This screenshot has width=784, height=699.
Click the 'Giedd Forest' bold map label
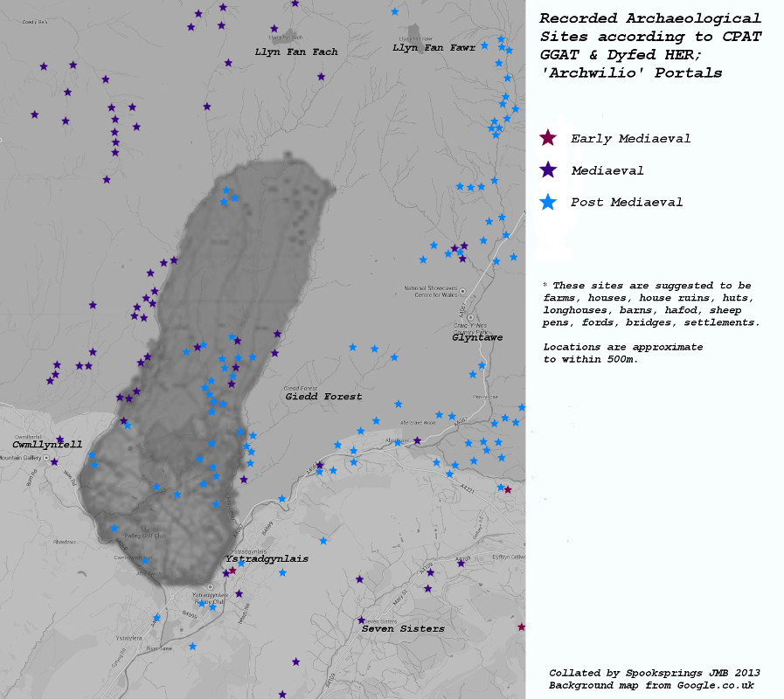pos(323,397)
